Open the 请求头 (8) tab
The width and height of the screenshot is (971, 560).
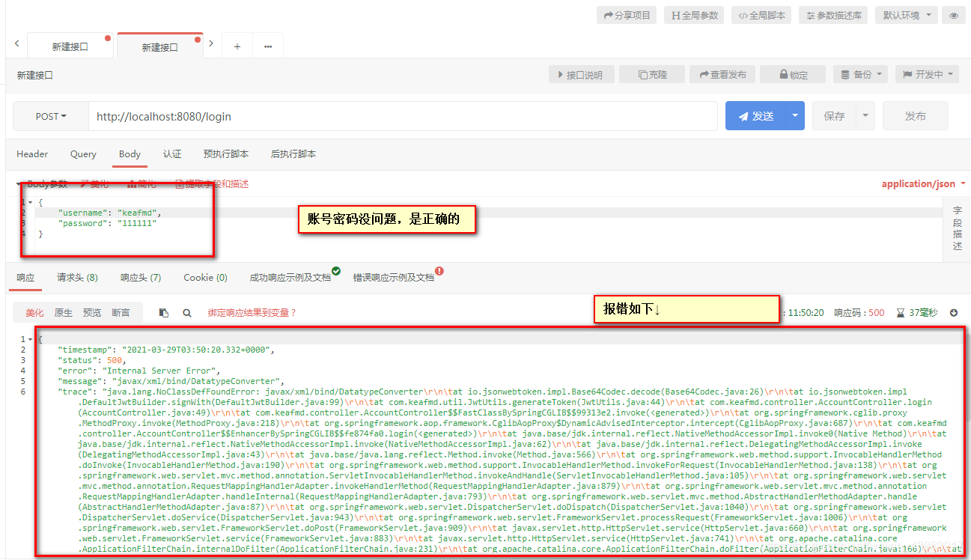pyautogui.click(x=77, y=278)
